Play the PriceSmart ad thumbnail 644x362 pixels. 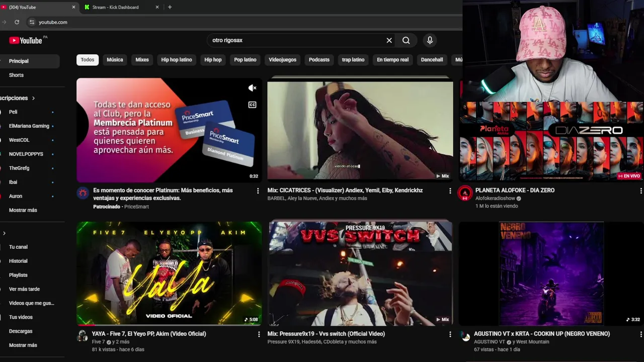coord(169,130)
